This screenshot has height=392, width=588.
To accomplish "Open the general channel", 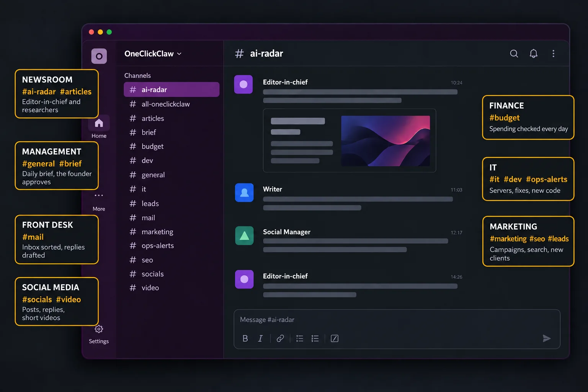I will click(x=171, y=175).
